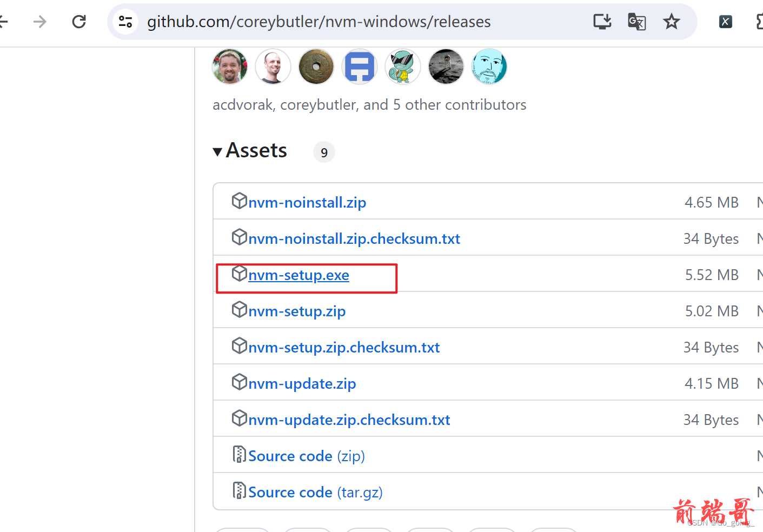Viewport: 763px width, 532px height.
Task: Click package icon beside nvm-noinstall.zip.checksum.txt
Action: click(239, 237)
